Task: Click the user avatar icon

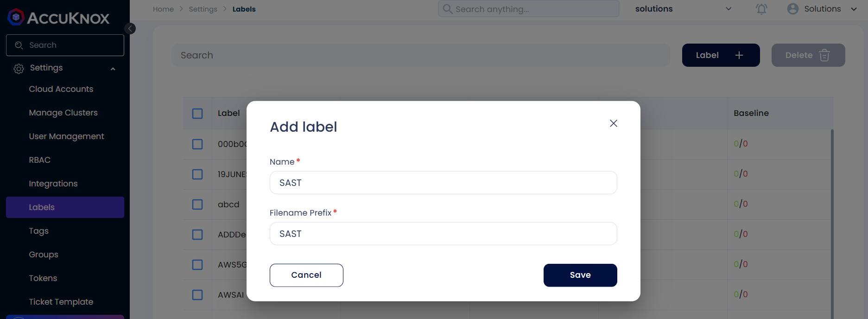Action: point(793,9)
